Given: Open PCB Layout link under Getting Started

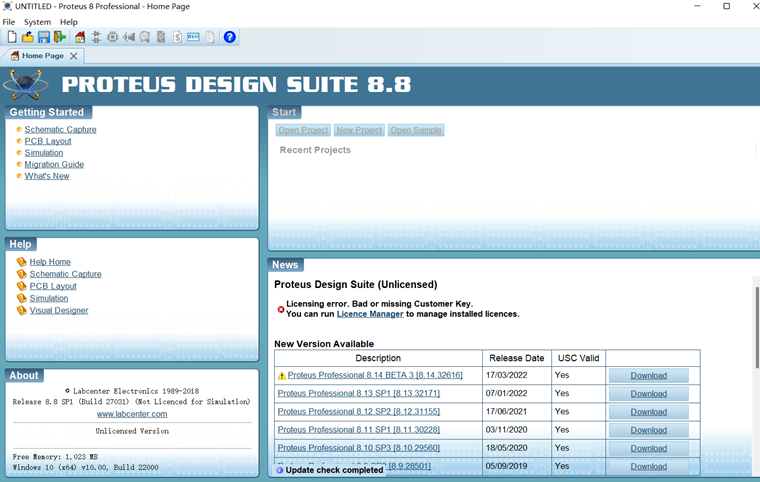Looking at the screenshot, I should (x=48, y=141).
